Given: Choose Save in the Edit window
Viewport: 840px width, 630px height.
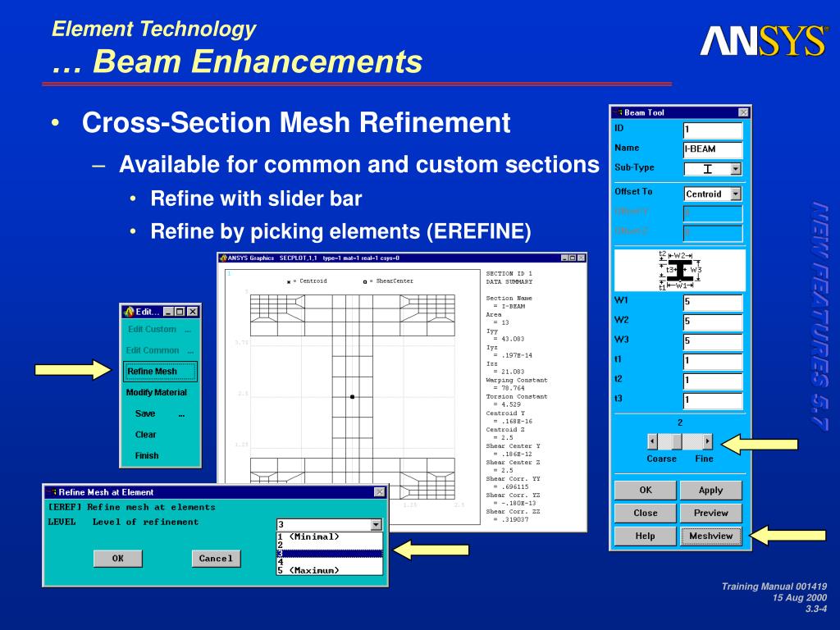Looking at the screenshot, I should 145,413.
